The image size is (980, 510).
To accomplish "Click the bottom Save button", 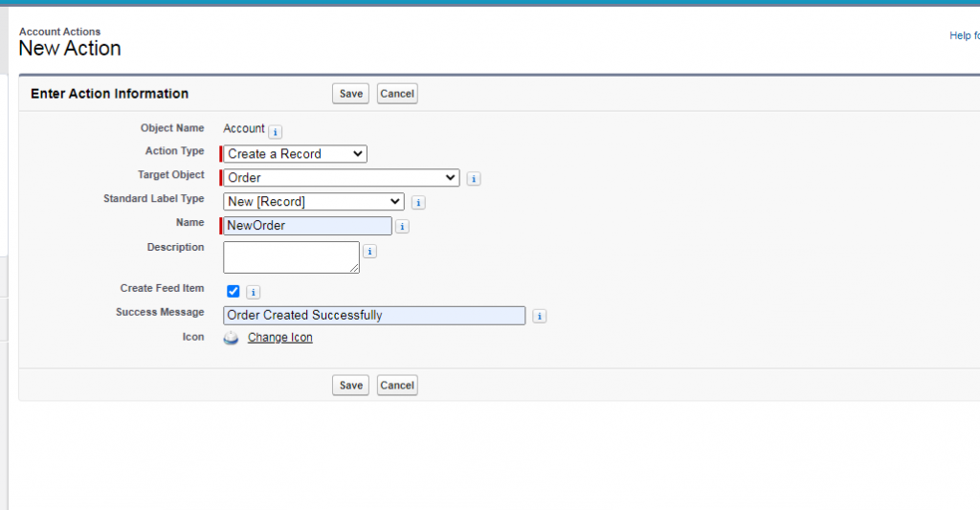I will tap(350, 385).
